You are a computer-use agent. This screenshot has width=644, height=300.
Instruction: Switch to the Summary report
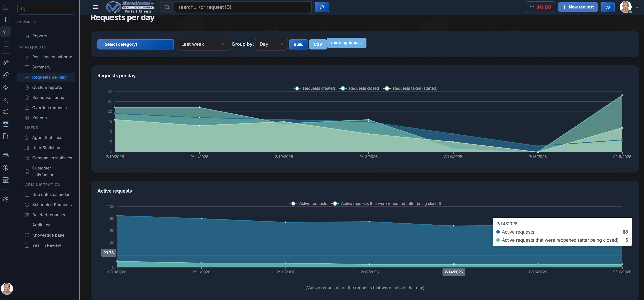pyautogui.click(x=41, y=67)
